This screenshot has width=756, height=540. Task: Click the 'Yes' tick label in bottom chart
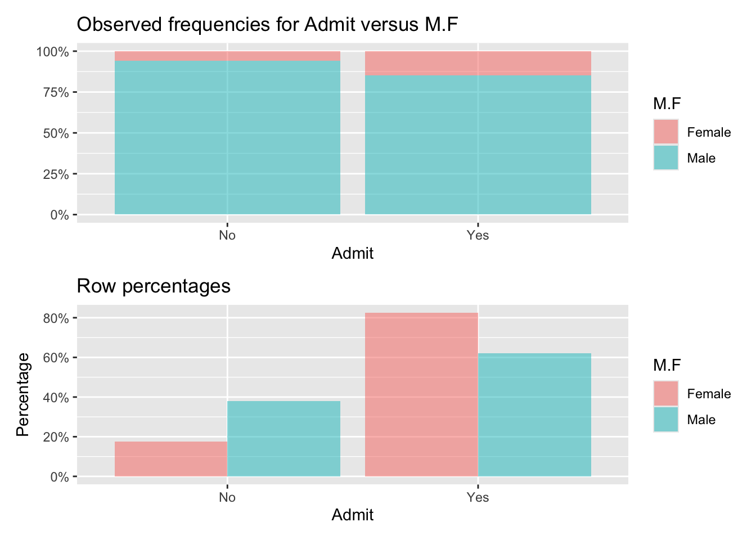478,497
